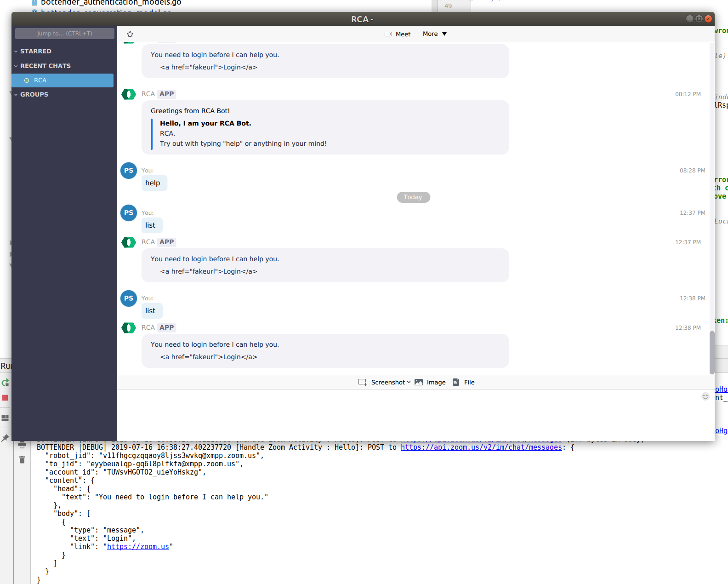728x584 pixels.
Task: Click the Image picture icon
Action: [x=419, y=382]
